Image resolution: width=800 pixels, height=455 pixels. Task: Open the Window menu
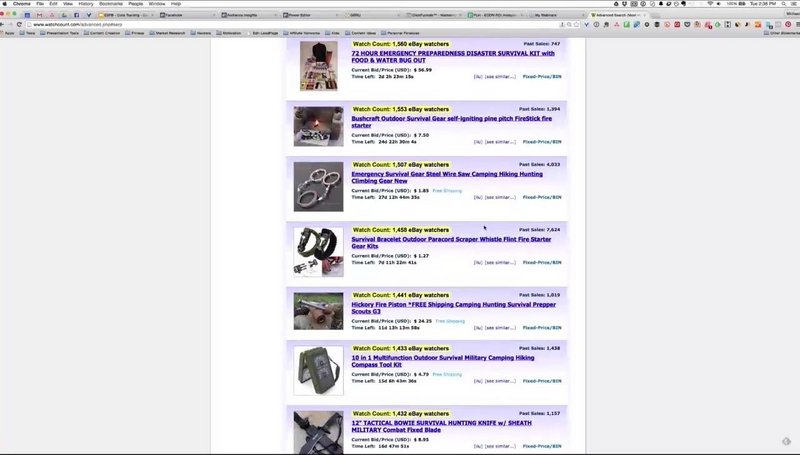point(157,4)
